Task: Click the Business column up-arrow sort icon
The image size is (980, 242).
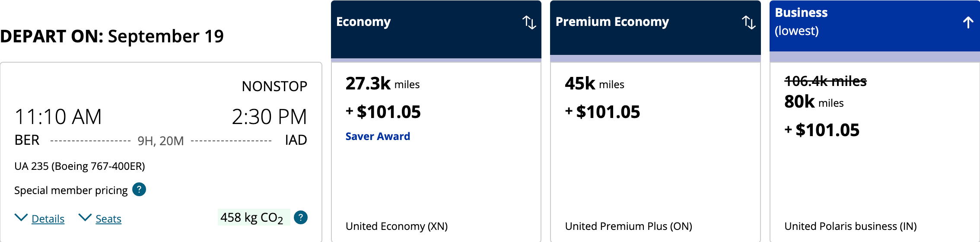Action: point(968,22)
